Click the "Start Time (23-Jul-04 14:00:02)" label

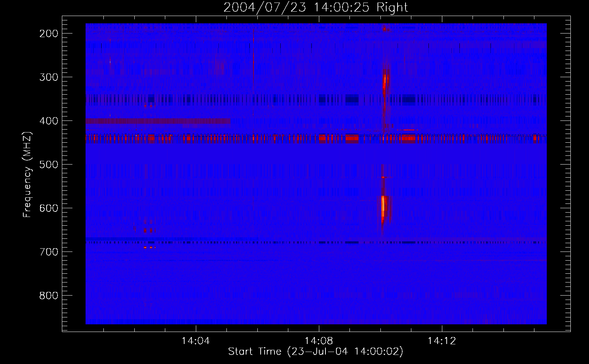click(x=316, y=352)
